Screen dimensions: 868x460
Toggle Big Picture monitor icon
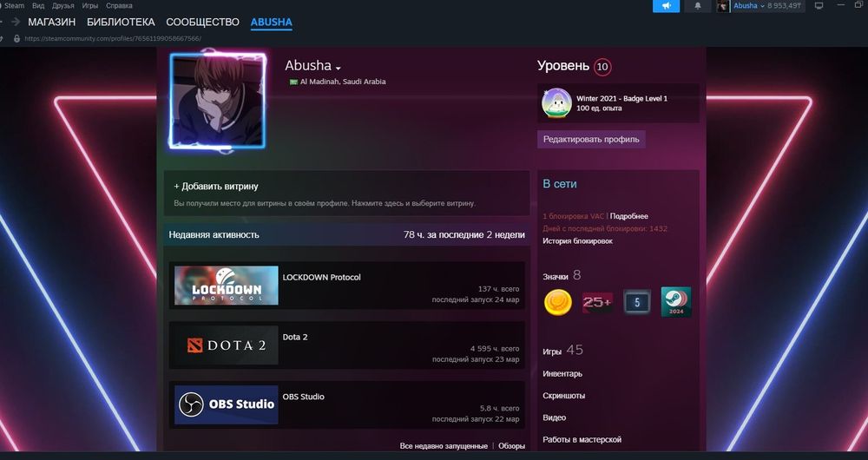coord(819,5)
